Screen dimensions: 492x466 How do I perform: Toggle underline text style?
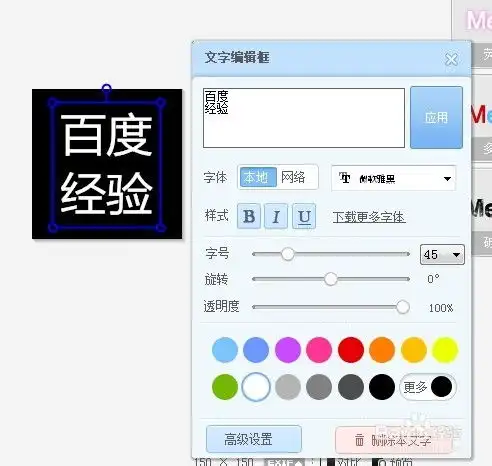(304, 216)
